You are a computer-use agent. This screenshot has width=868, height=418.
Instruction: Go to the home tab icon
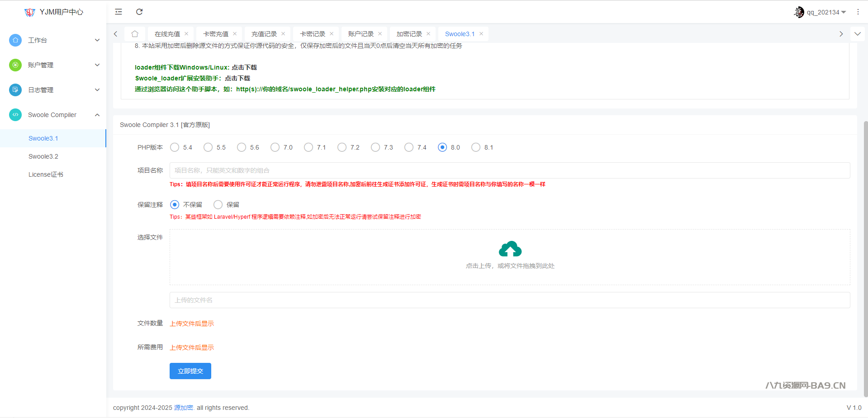click(x=135, y=34)
